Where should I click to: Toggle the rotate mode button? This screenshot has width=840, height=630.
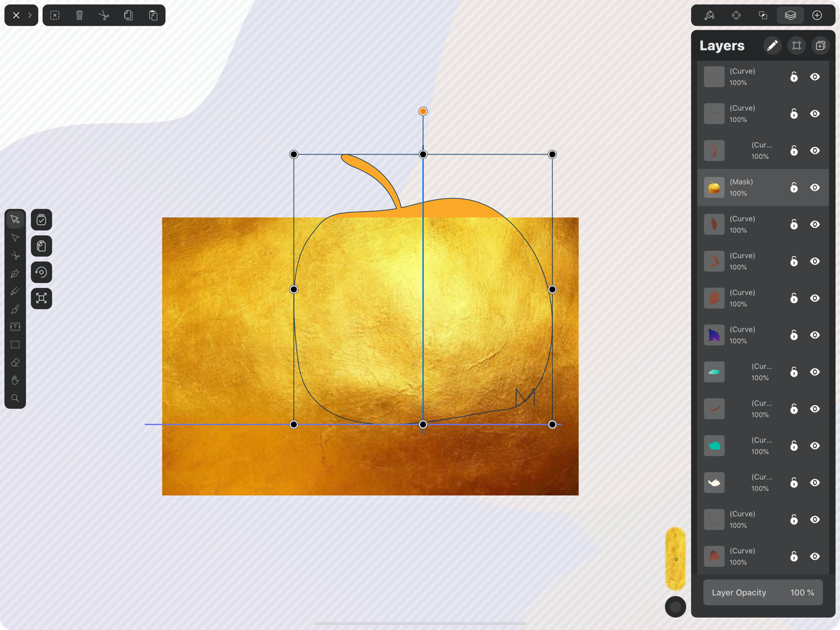tap(41, 272)
